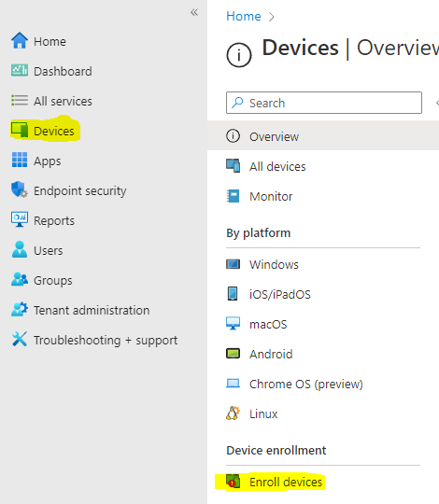Open Endpoint security shield icon
439x504 pixels.
[x=20, y=189]
